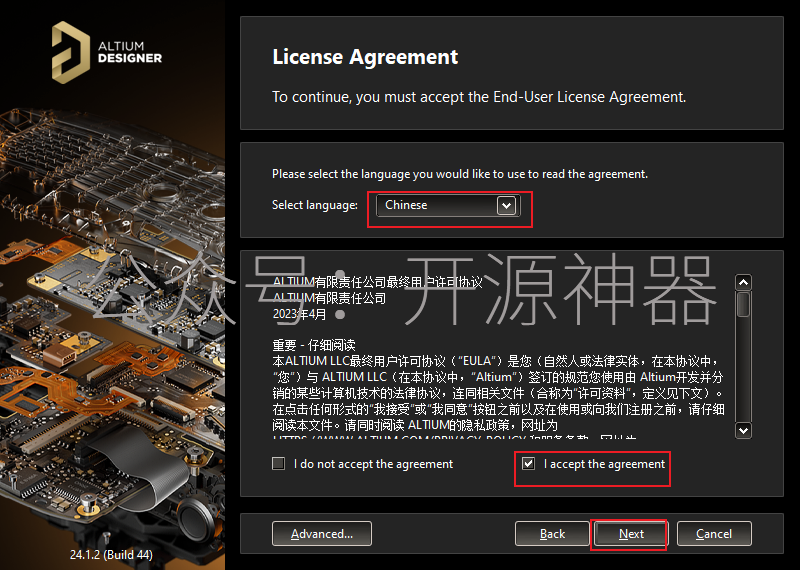Image resolution: width=800 pixels, height=570 pixels.
Task: Click the 'License Agreement' title
Action: (365, 57)
